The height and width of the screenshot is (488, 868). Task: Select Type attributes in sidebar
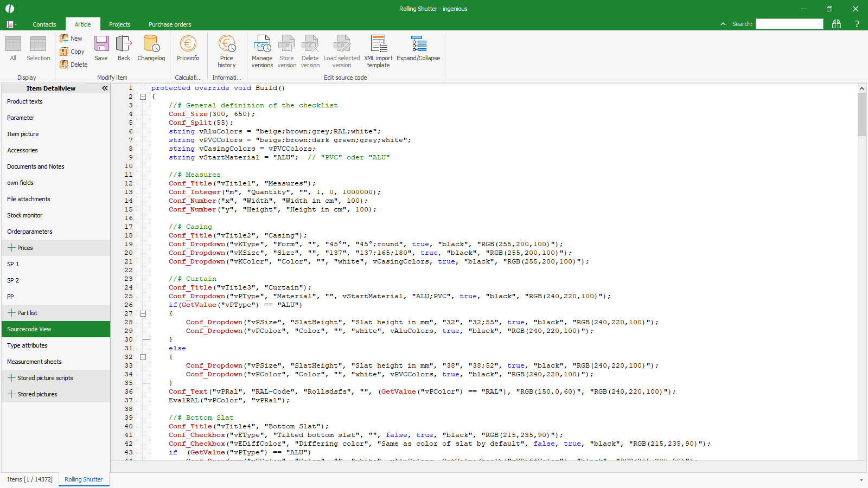click(x=27, y=345)
